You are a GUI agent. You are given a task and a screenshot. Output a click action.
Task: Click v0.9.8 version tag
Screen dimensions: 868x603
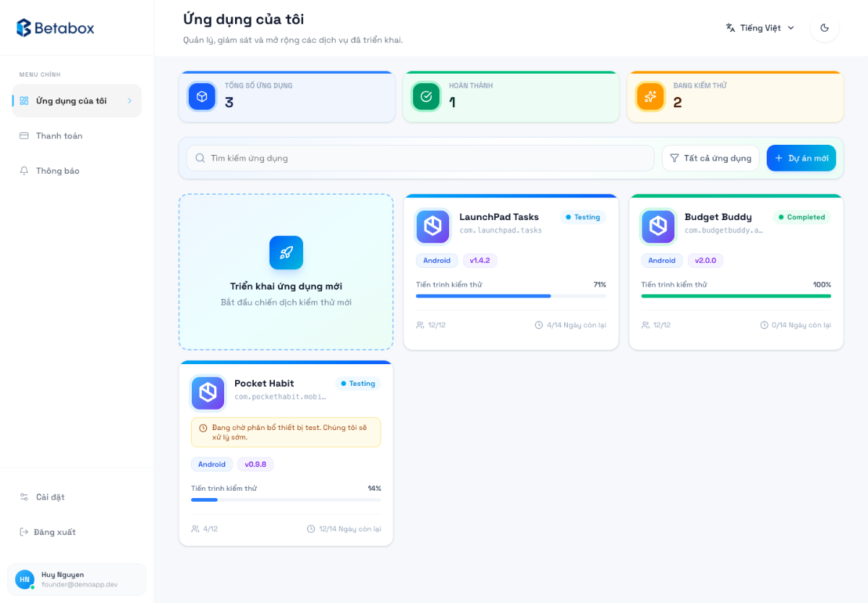[x=255, y=465]
